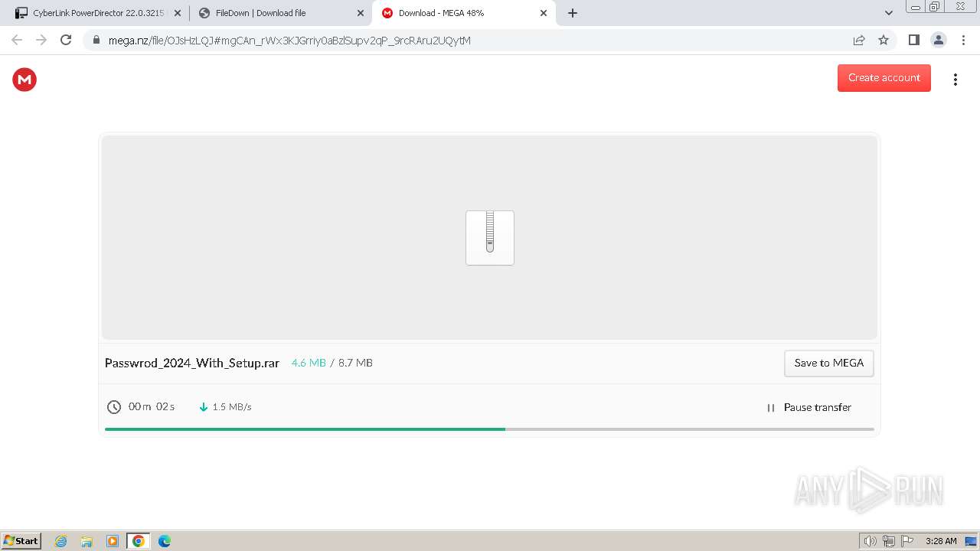Click the remaining time clock icon
Screen dimensions: 980x551
114,407
